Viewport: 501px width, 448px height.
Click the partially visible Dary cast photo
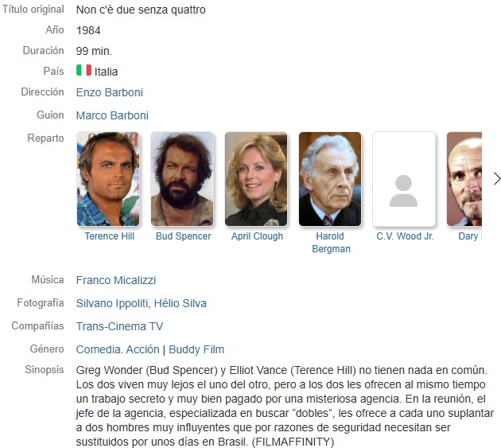tap(464, 179)
